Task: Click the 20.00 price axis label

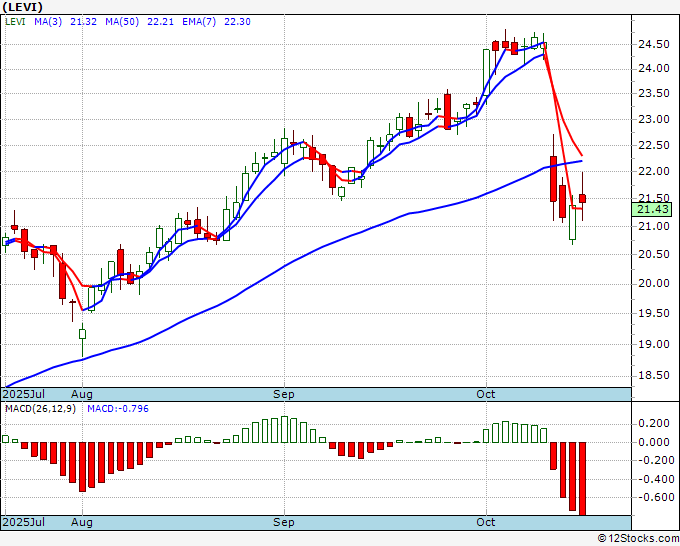Action: click(x=654, y=283)
